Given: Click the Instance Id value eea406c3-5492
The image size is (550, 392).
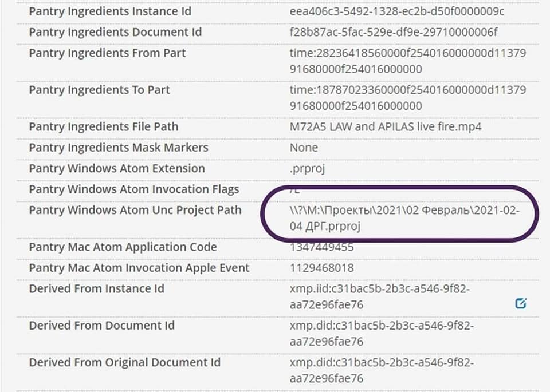Looking at the screenshot, I should click(396, 11).
